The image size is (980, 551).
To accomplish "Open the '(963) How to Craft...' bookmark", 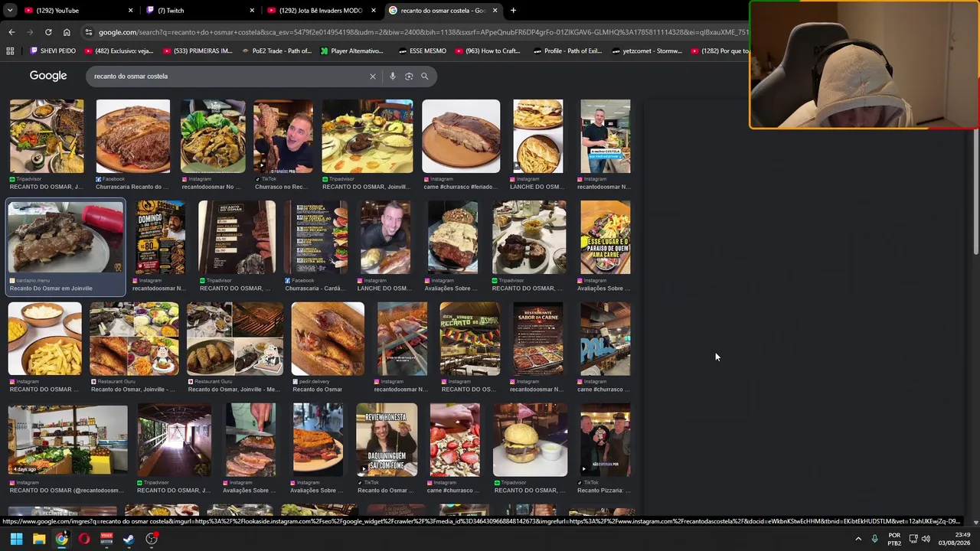I will point(487,51).
